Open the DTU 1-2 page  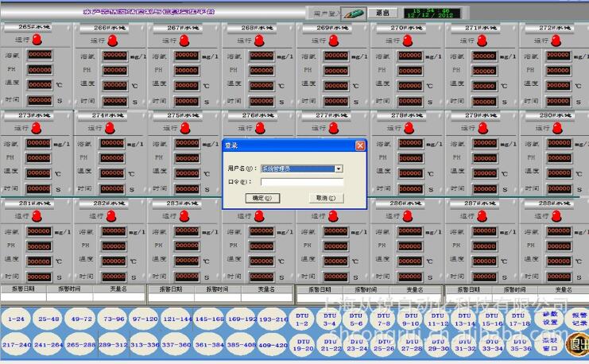(303, 320)
